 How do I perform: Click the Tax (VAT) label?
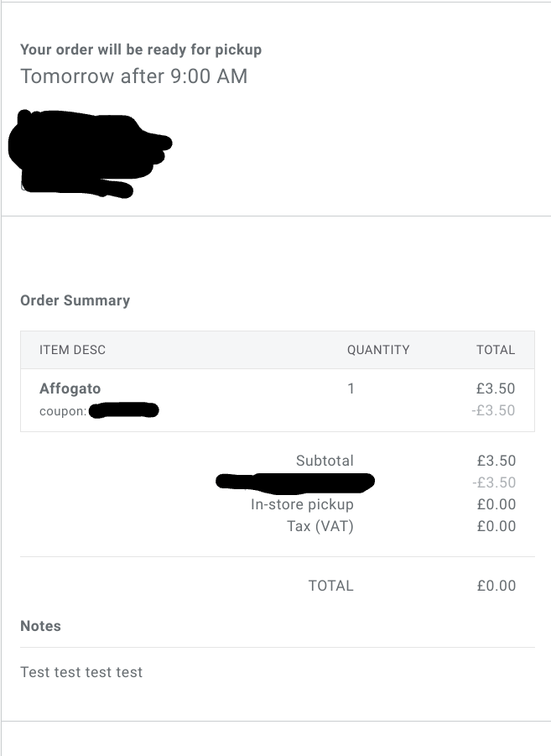pos(320,526)
